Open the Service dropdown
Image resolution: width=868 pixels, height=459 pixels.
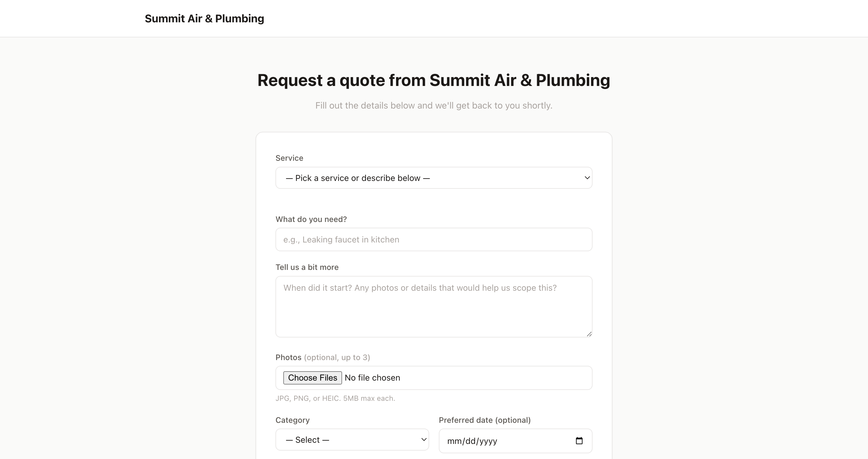434,178
